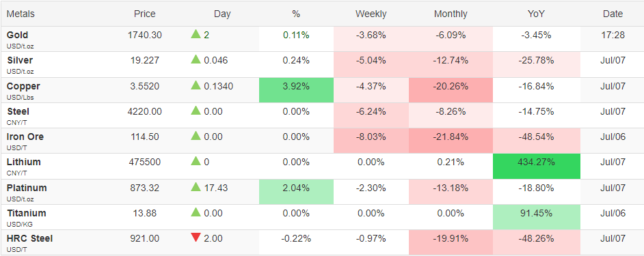Click Platinum's green up arrow near 17.43
644x256 pixels.
tap(196, 187)
